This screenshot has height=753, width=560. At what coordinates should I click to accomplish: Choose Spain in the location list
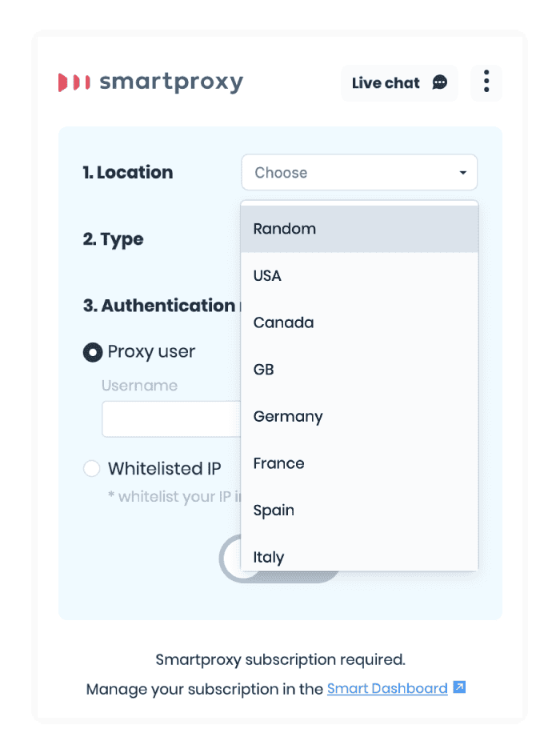coord(359,510)
